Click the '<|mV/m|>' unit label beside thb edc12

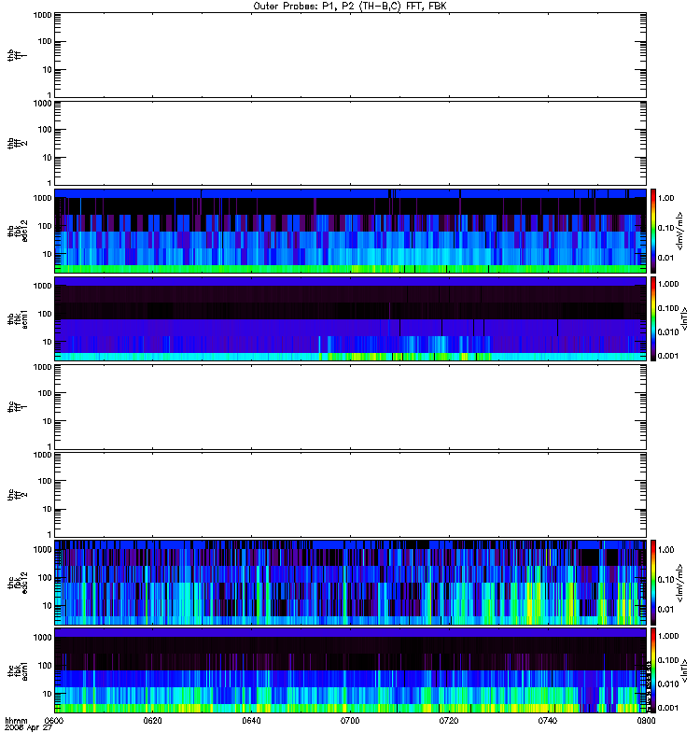680,231
